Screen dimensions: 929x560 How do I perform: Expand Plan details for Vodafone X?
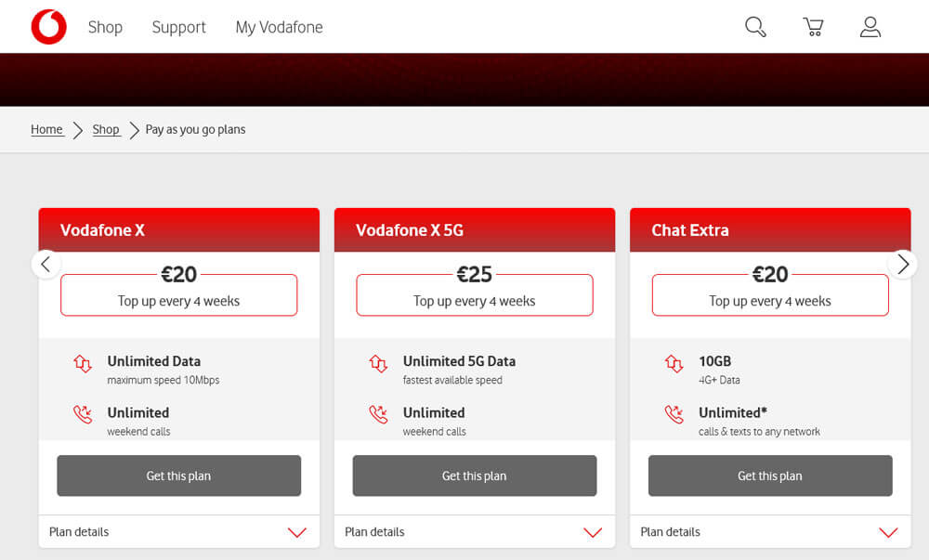pos(179,531)
